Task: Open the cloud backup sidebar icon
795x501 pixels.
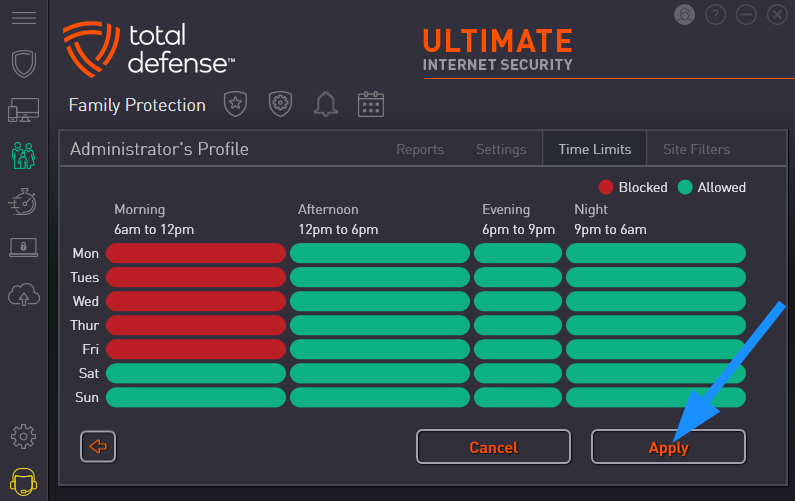Action: [23, 295]
